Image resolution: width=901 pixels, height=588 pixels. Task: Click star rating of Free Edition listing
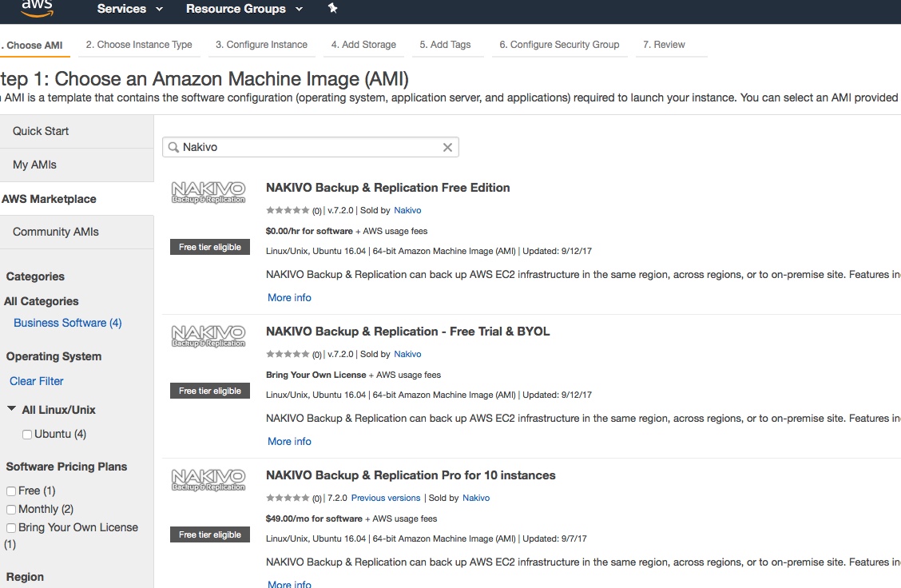288,210
